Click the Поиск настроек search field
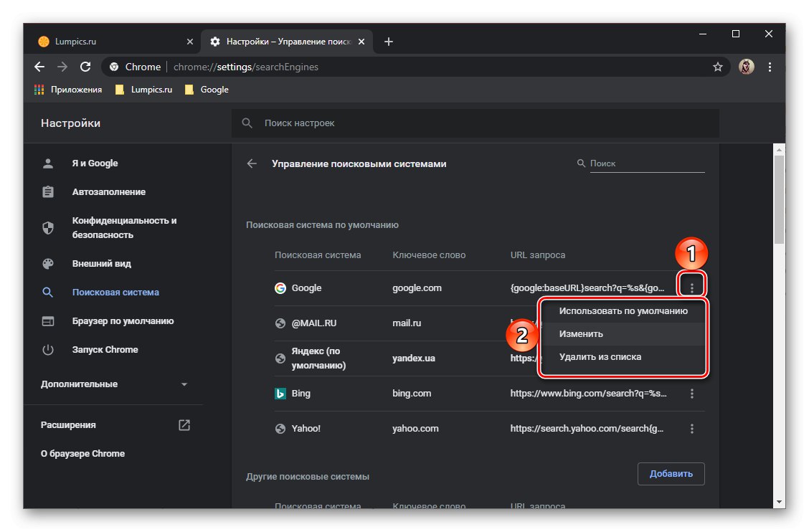 tap(475, 123)
